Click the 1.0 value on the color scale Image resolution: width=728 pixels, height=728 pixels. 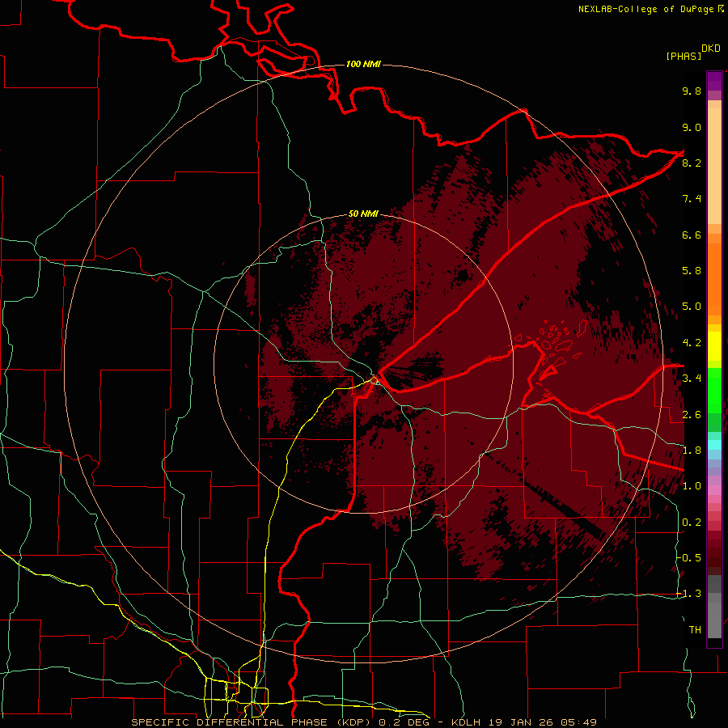coord(692,486)
